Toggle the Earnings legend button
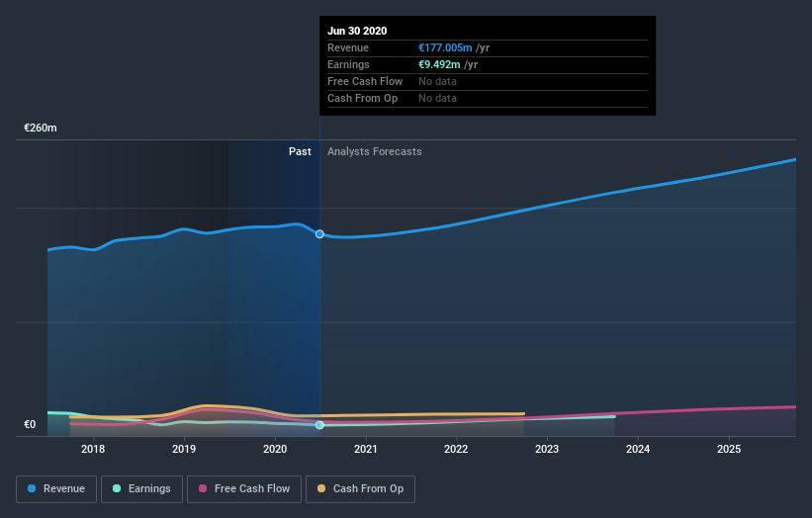 pyautogui.click(x=141, y=489)
